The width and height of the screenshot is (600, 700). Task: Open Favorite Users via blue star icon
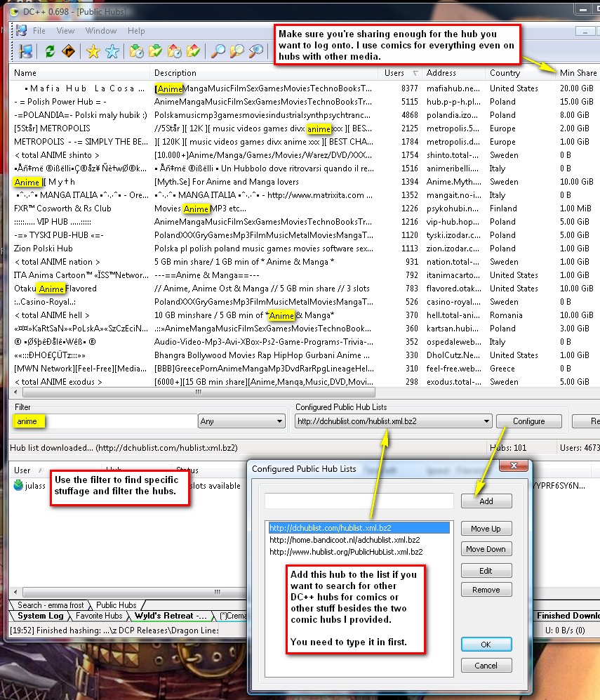click(112, 51)
